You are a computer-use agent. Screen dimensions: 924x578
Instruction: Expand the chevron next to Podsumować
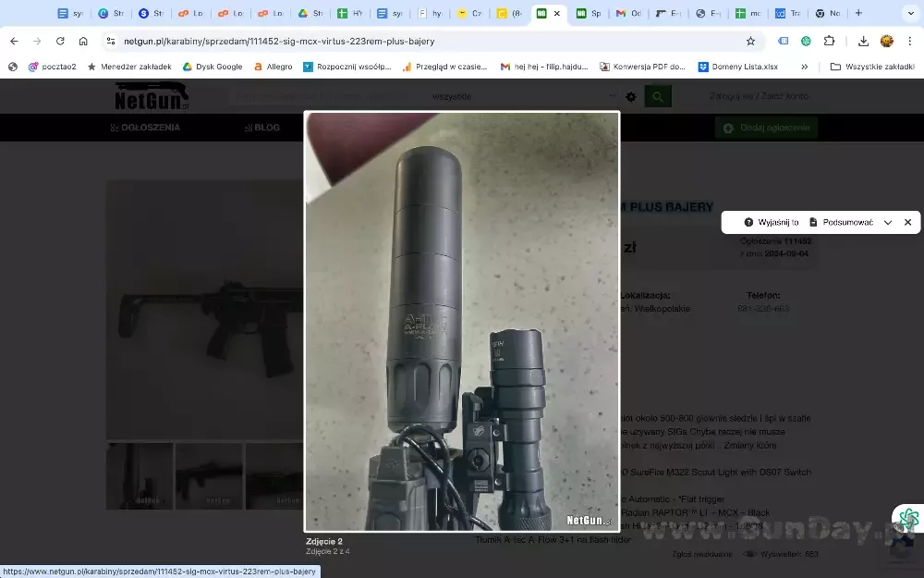[887, 222]
